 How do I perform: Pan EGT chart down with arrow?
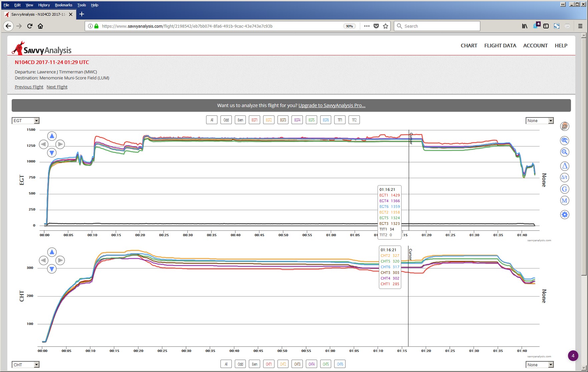52,153
